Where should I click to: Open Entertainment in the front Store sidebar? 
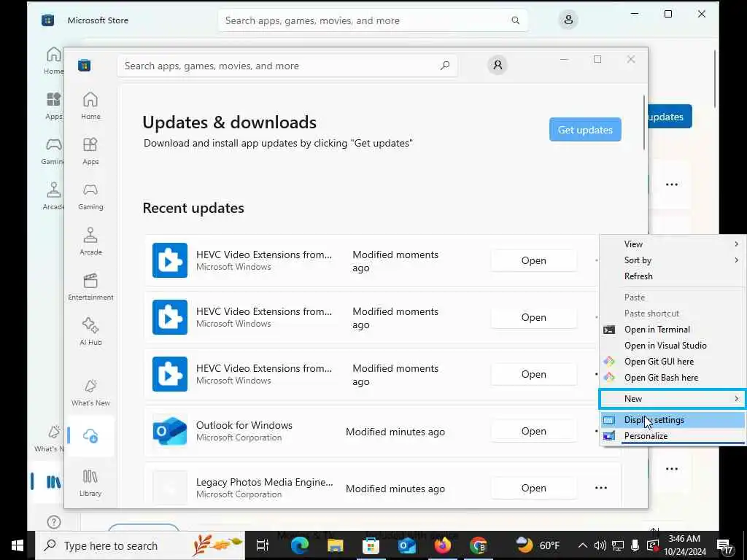pos(90,287)
